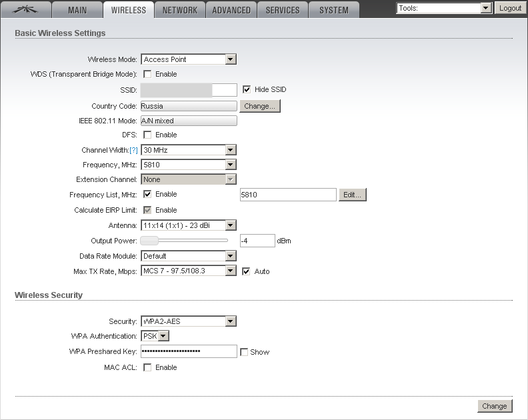Image resolution: width=528 pixels, height=420 pixels.
Task: Enable the DFS checkbox
Action: 147,135
